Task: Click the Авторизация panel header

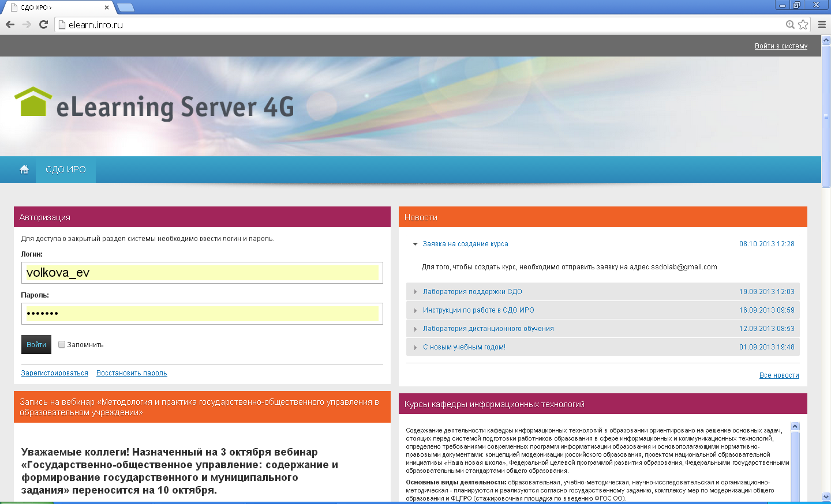Action: click(x=202, y=217)
